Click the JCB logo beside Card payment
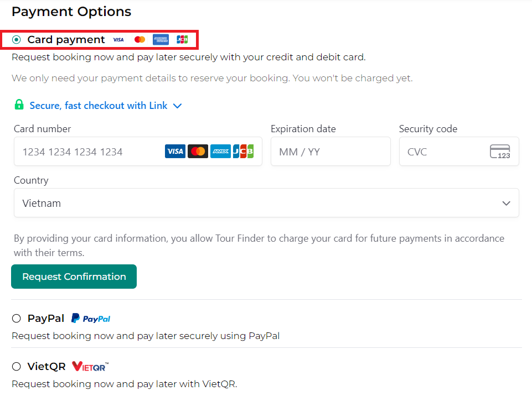 tap(182, 40)
